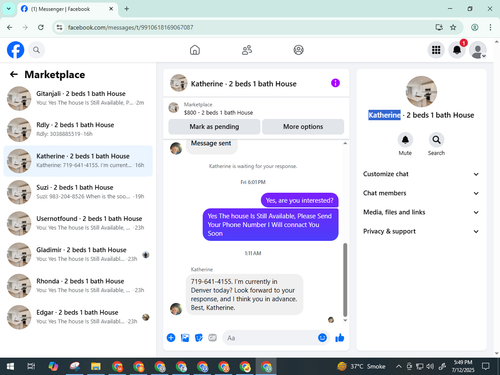This screenshot has width=500, height=375.
Task: Open the Facebook search magnifier
Action: (x=36, y=50)
